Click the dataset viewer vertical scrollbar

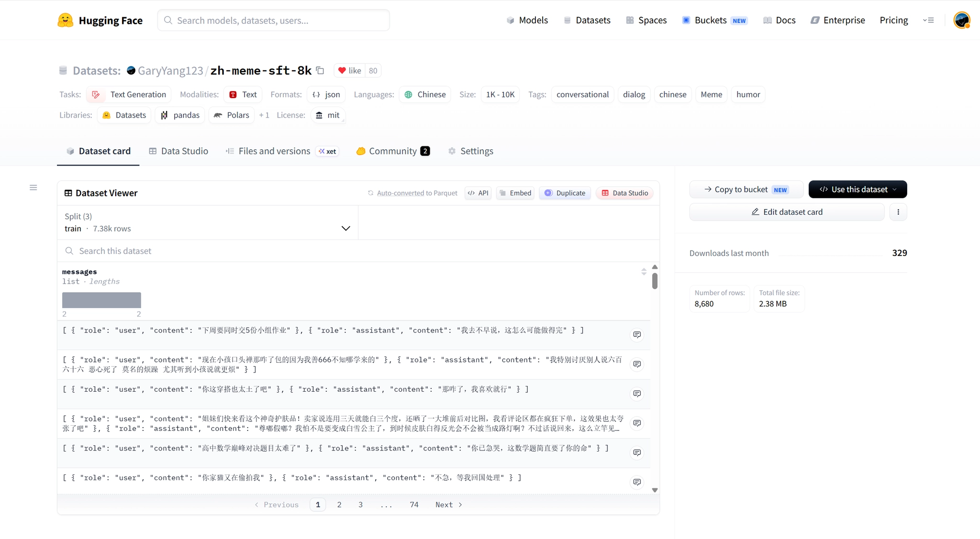[655, 281]
